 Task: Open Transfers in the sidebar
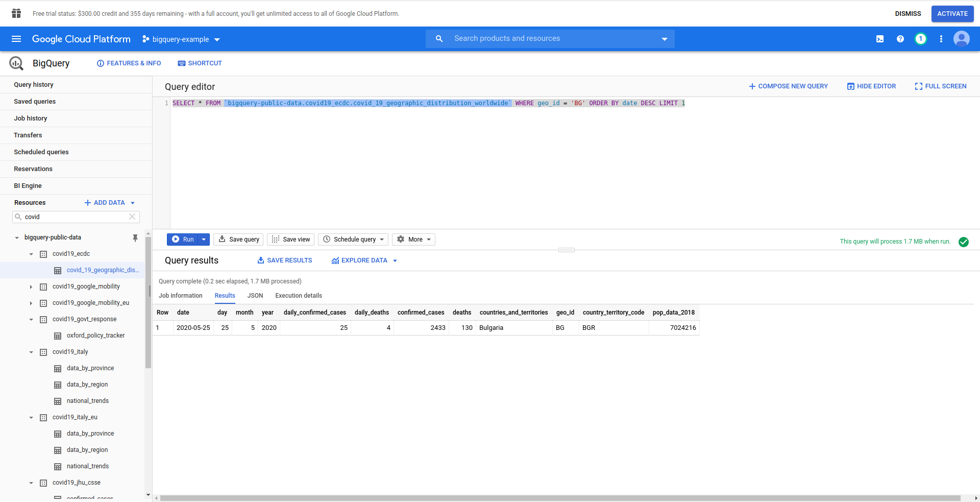76,135
